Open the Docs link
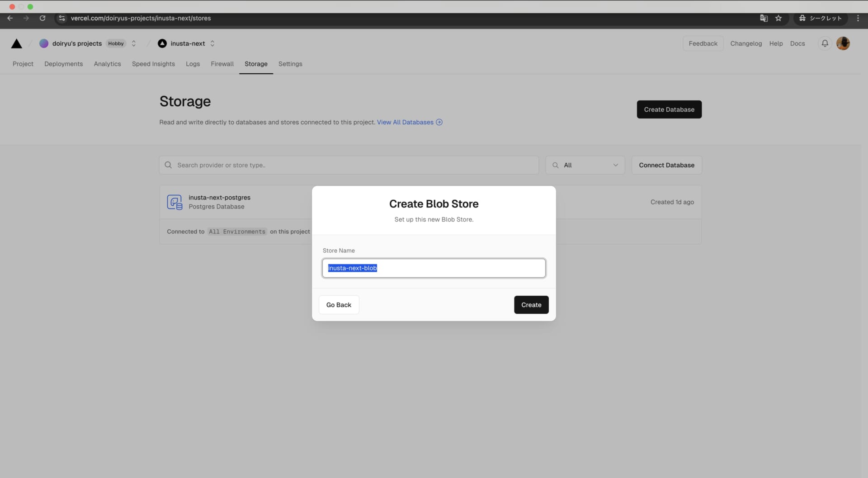The width and height of the screenshot is (868, 478). [x=797, y=43]
